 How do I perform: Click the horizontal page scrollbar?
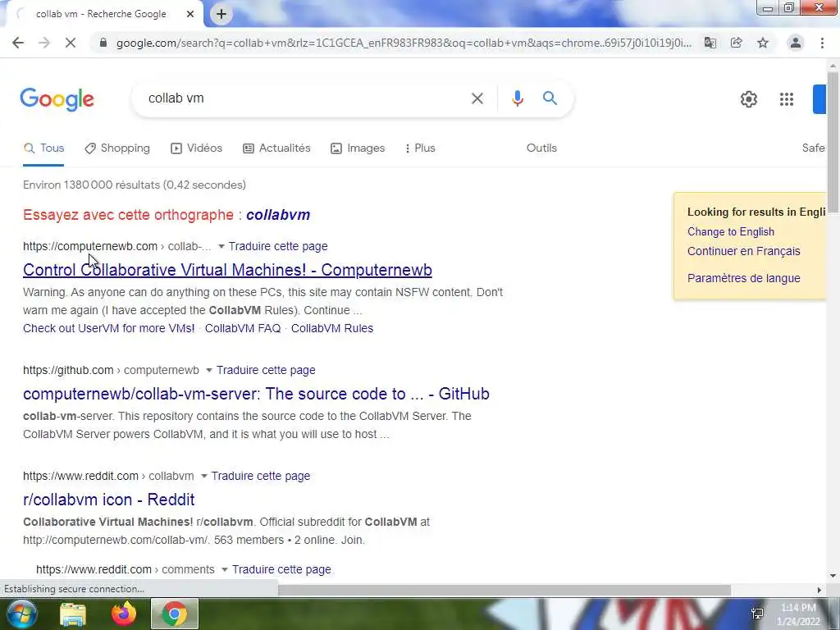tap(504, 590)
